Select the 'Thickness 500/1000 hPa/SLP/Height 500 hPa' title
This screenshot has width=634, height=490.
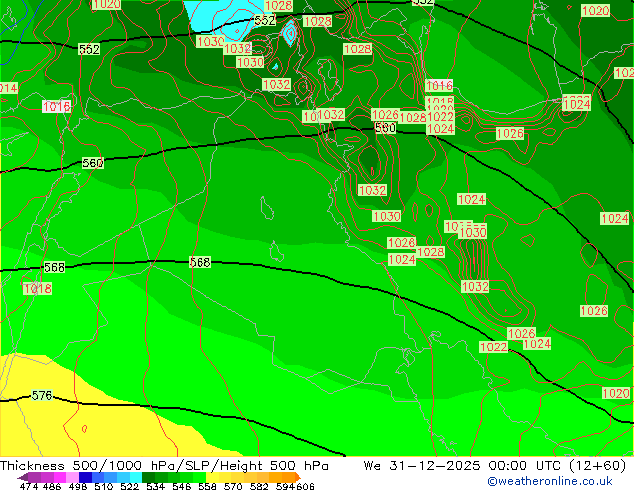[x=164, y=466]
